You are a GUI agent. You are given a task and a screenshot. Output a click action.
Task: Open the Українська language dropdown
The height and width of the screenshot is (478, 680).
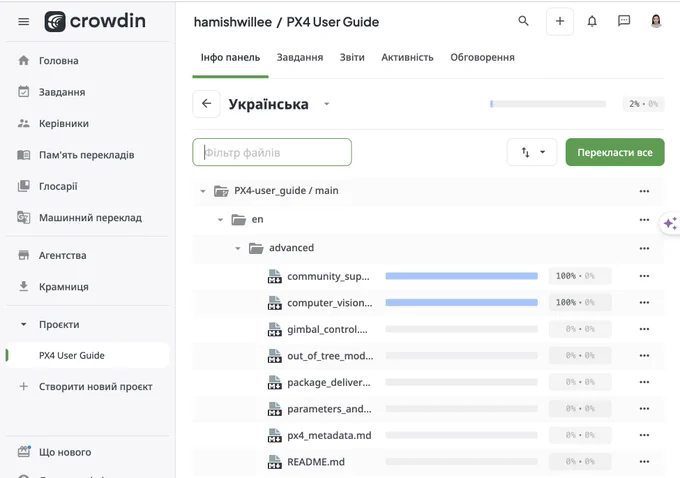(x=327, y=104)
